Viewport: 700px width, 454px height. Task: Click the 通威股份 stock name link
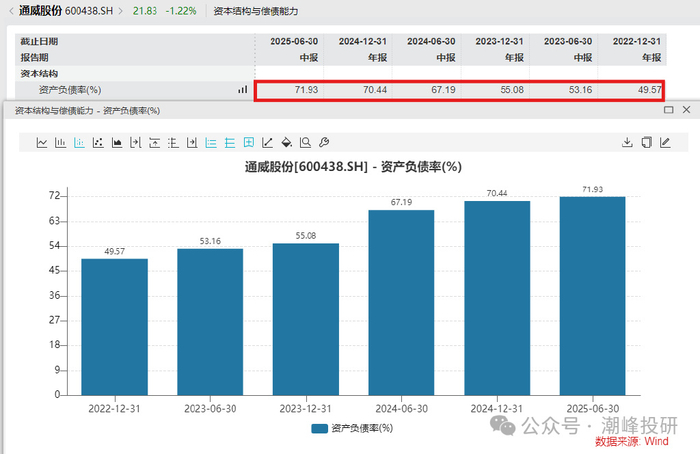(x=42, y=10)
